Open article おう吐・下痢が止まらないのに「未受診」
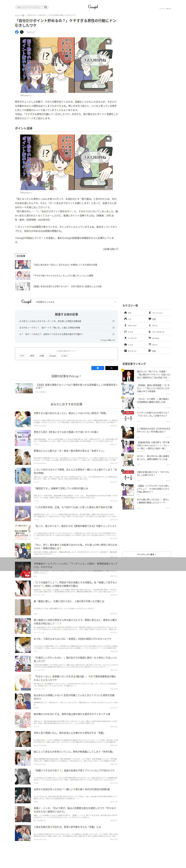This screenshot has width=186, height=868. [x=66, y=645]
